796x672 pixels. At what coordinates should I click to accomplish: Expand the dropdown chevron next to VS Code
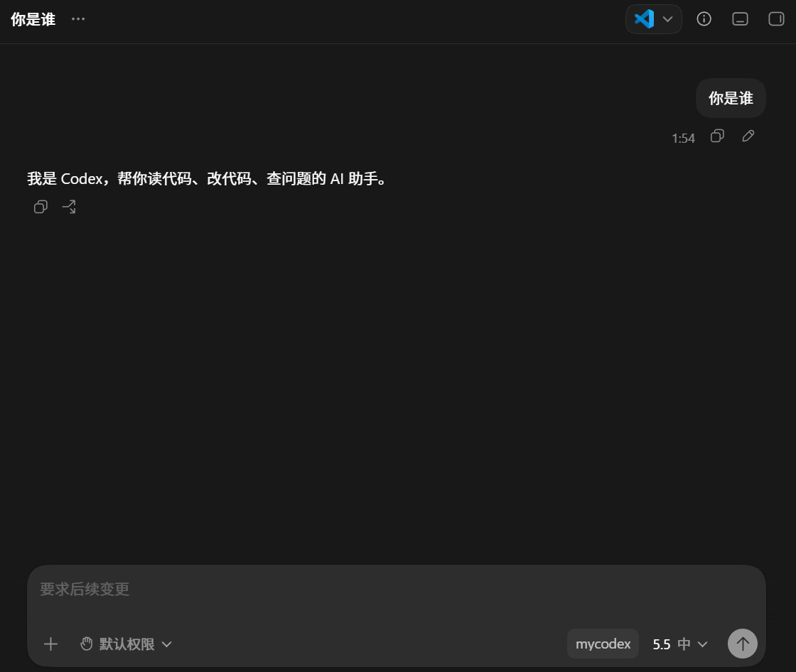[667, 19]
